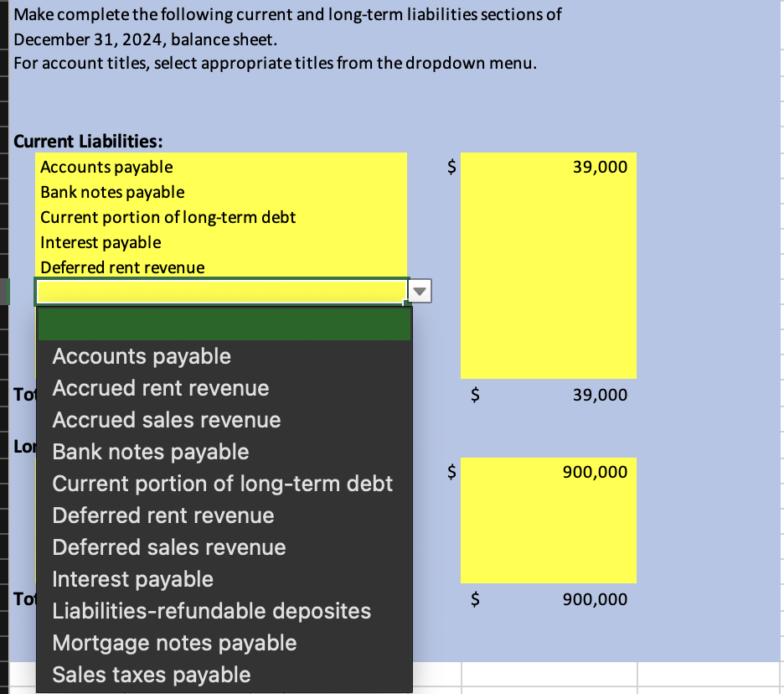Image resolution: width=784 pixels, height=694 pixels.
Task: Choose "Mortgage notes payable" from the list
Action: point(174,642)
